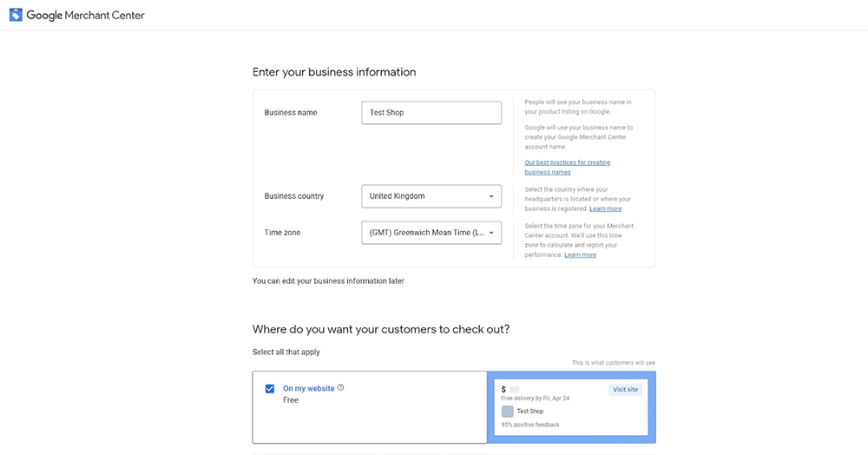This screenshot has width=868, height=455.
Task: Click Learn more link about business country
Action: click(605, 209)
